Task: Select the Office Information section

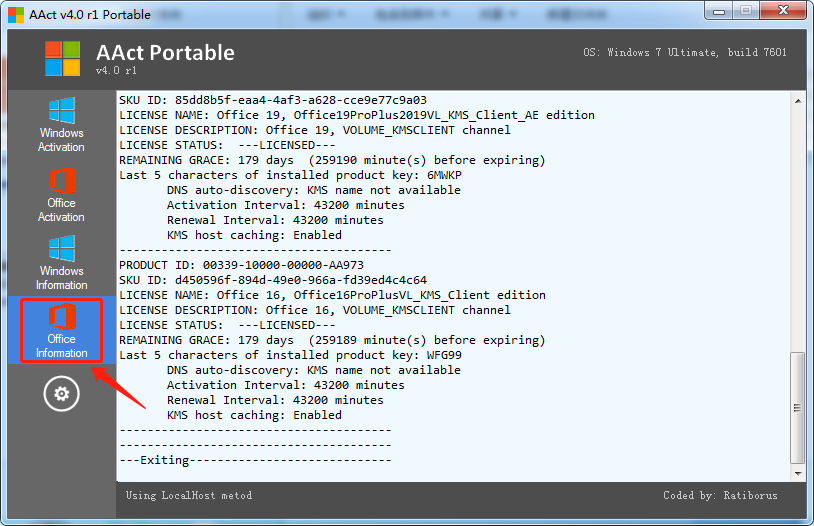Action: [61, 331]
